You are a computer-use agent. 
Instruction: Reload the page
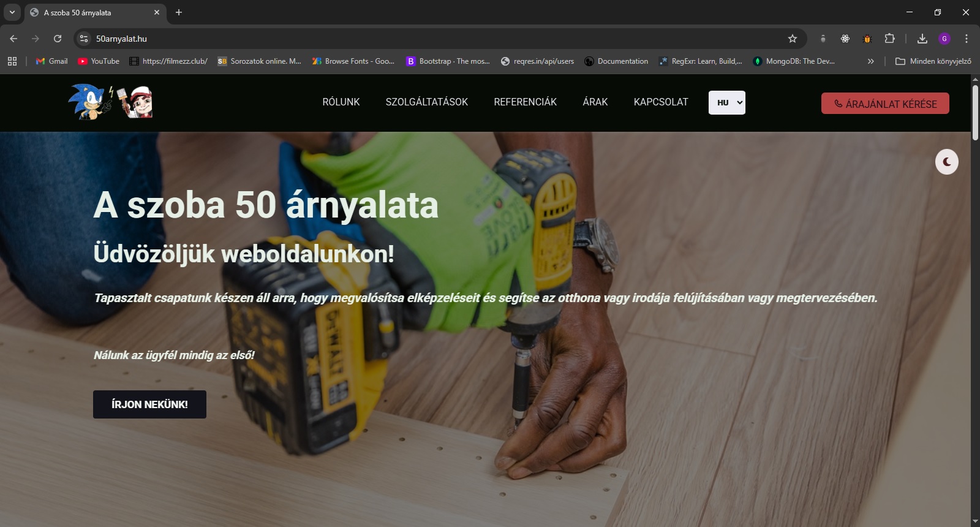click(x=58, y=39)
